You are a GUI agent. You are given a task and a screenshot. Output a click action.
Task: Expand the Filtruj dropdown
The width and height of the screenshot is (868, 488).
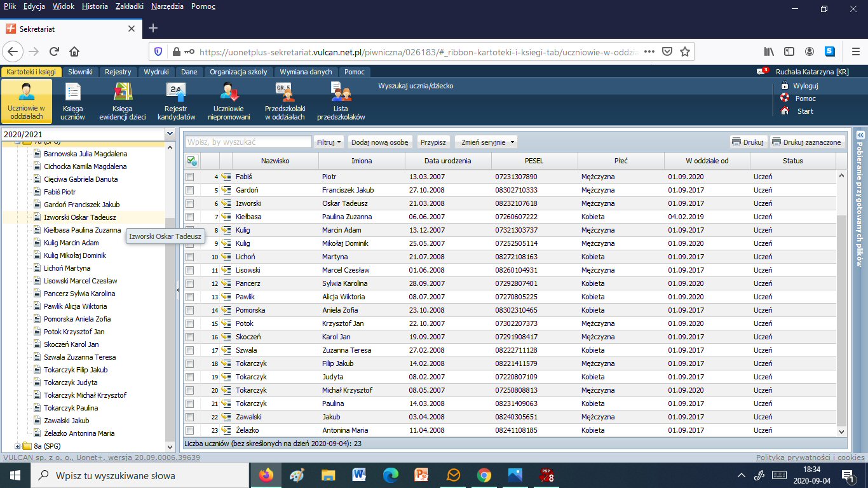coord(329,142)
